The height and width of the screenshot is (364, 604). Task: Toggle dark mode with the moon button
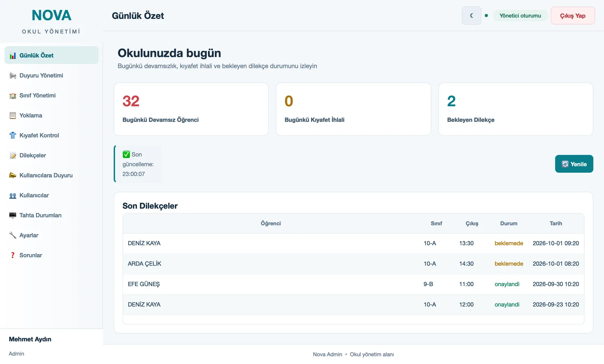(x=471, y=15)
